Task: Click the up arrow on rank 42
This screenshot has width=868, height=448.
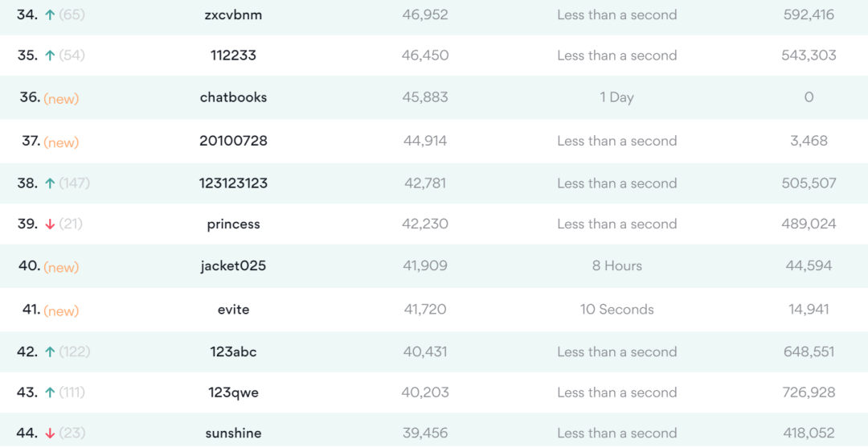Action: [x=50, y=352]
